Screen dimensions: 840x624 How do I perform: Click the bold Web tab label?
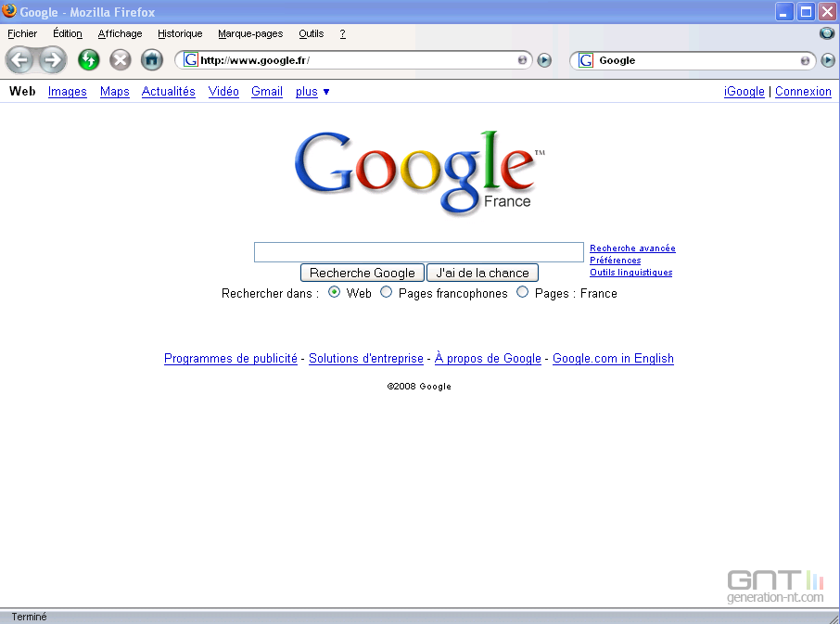click(22, 92)
